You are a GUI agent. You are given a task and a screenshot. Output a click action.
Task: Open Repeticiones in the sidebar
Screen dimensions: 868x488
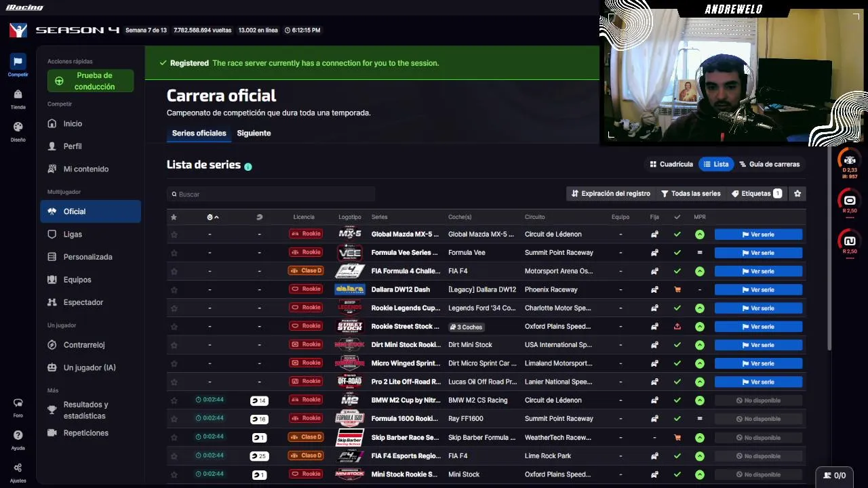tap(90, 433)
